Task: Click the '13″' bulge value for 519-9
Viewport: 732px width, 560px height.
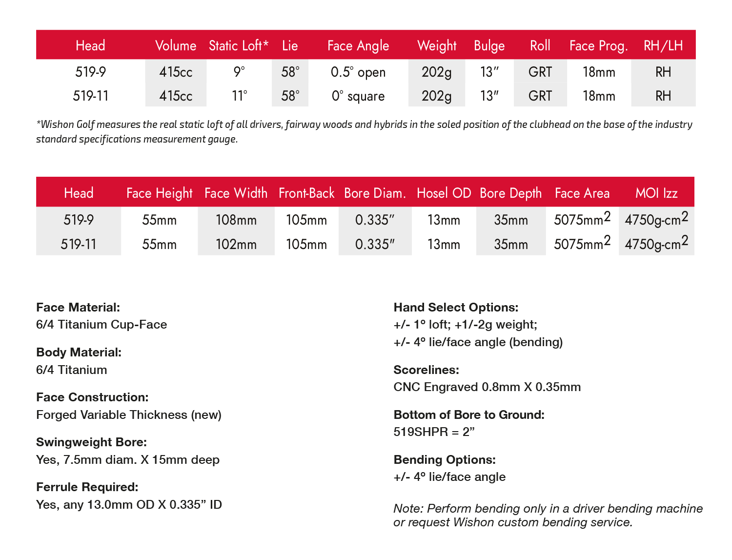Action: (x=489, y=72)
